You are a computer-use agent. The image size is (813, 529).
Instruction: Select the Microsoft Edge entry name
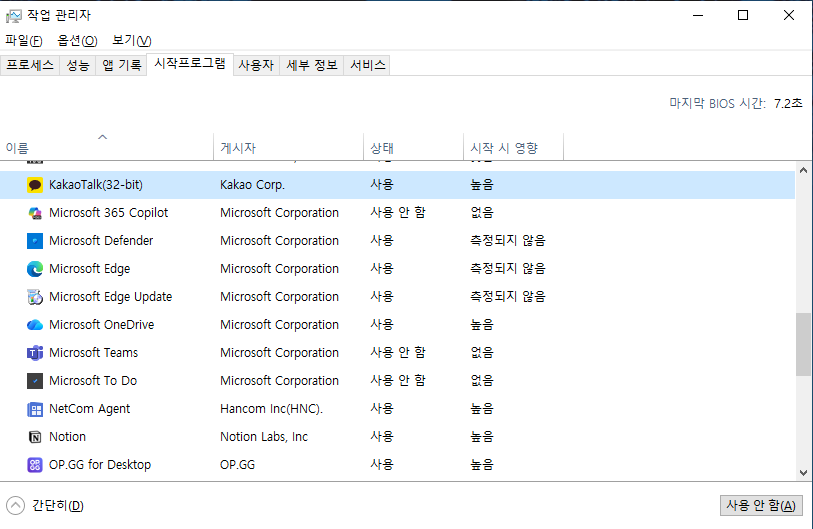(x=90, y=269)
